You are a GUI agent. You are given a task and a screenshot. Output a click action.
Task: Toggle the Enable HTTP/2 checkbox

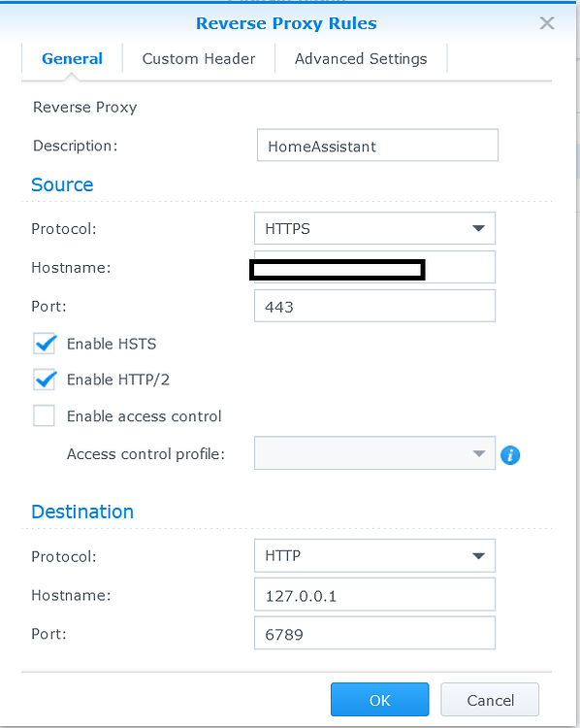tap(45, 380)
